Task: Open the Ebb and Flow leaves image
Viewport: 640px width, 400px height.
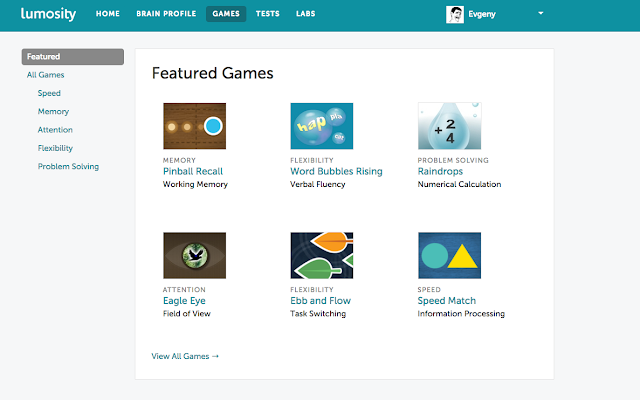Action: tap(322, 256)
